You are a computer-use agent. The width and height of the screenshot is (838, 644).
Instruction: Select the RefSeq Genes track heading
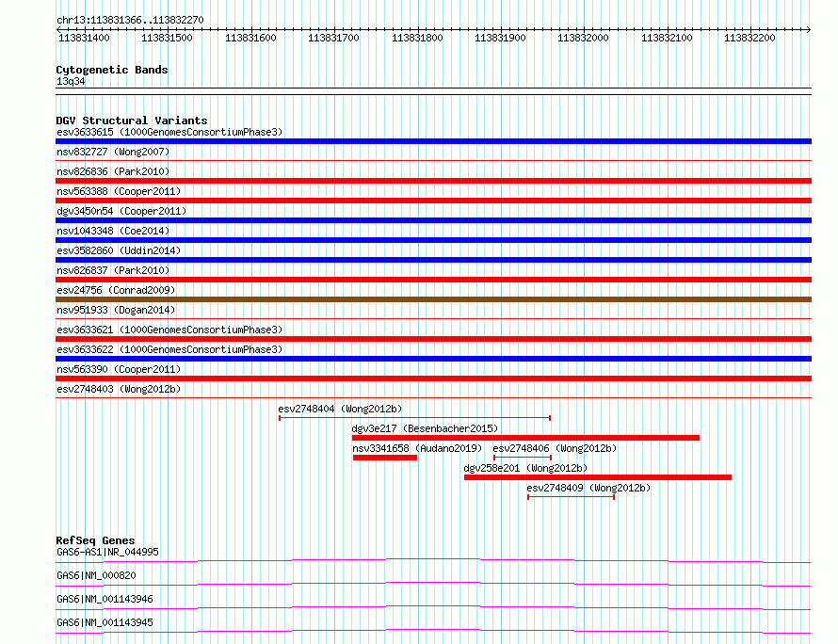tap(95, 540)
